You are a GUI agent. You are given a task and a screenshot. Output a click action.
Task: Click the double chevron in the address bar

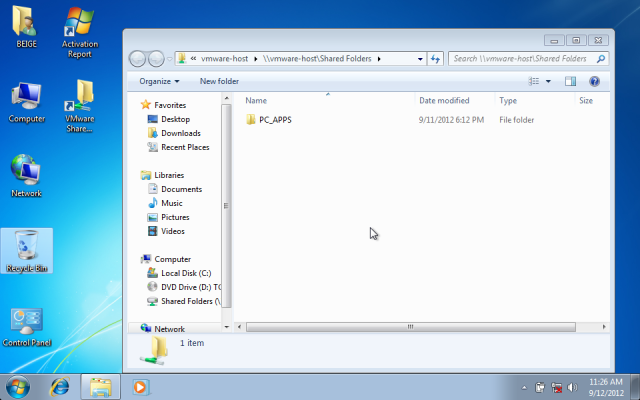coord(193,58)
